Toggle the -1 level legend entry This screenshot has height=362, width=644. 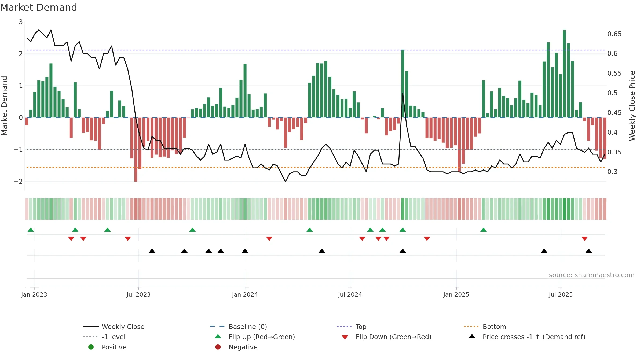coord(104,337)
